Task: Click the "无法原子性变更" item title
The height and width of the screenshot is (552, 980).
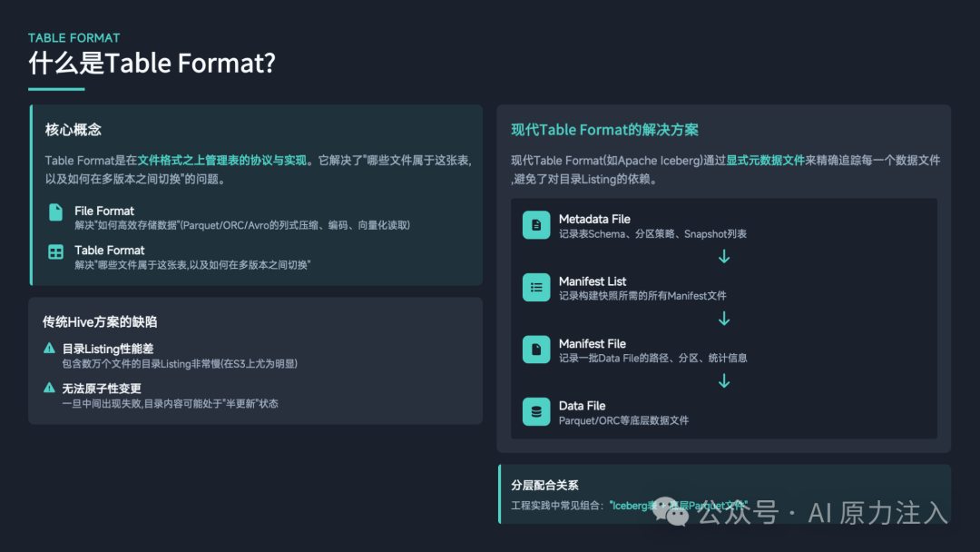Action: [x=102, y=389]
